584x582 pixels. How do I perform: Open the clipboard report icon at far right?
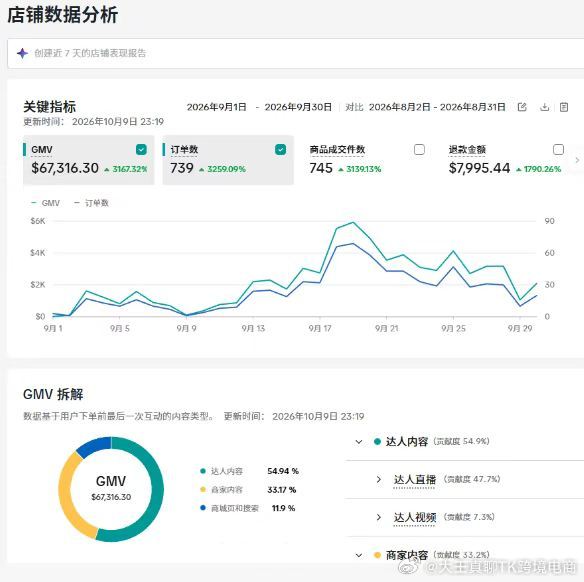click(x=564, y=107)
